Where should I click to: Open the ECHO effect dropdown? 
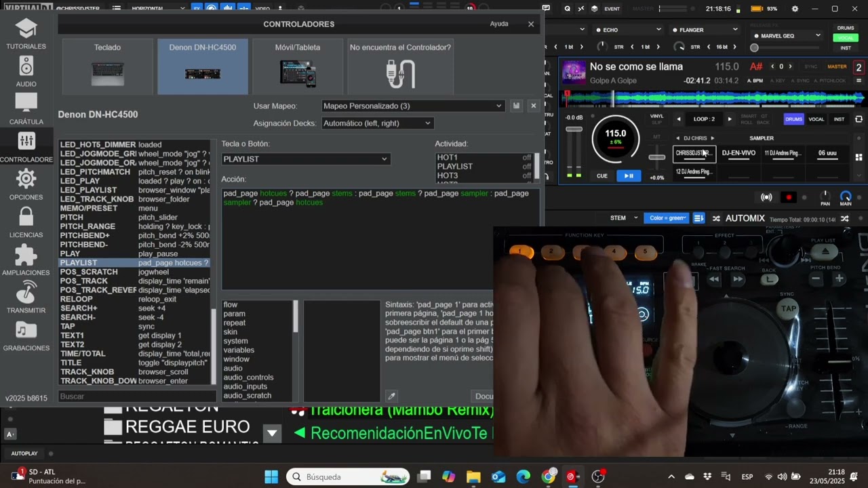coord(628,30)
